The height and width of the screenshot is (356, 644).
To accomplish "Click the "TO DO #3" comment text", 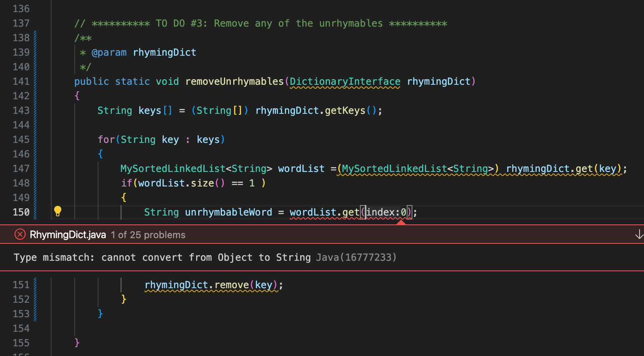I will [x=182, y=23].
